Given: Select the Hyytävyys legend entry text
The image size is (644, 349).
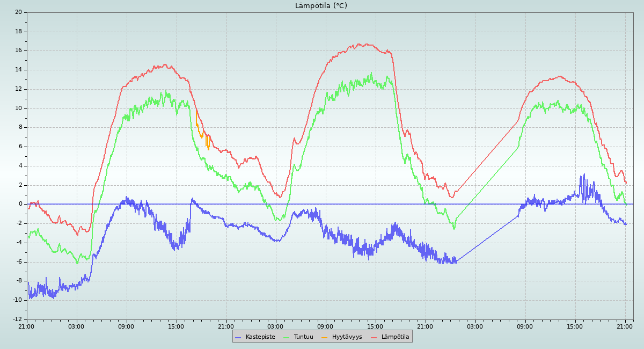Looking at the screenshot, I should coord(347,337).
